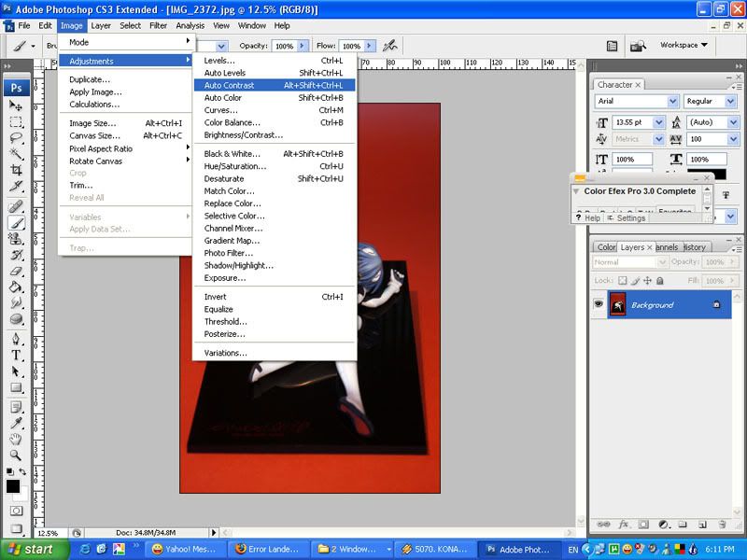The height and width of the screenshot is (560, 747).
Task: Select the Path Selection tool
Action: [16, 371]
